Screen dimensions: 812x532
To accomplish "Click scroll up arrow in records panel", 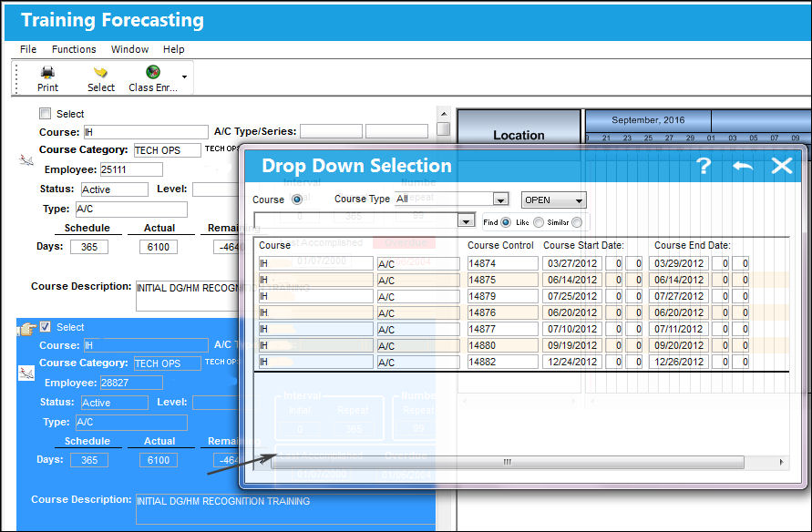I will click(x=443, y=113).
